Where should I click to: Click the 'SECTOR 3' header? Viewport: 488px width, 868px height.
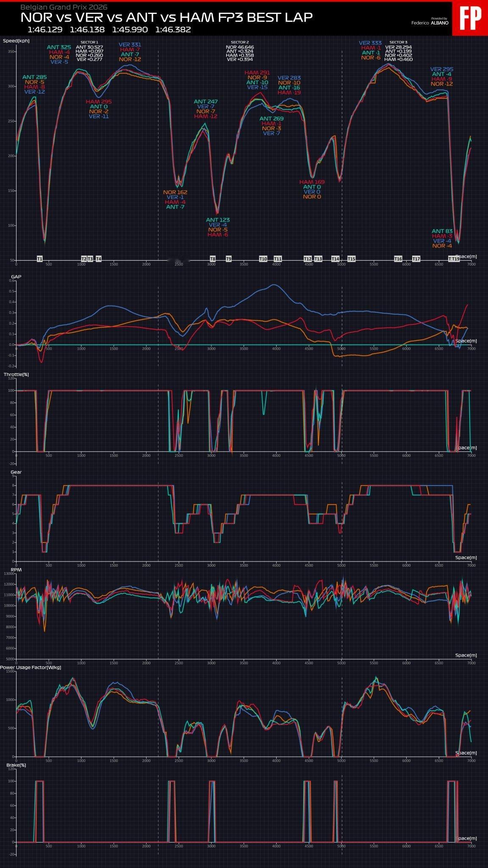click(x=398, y=42)
